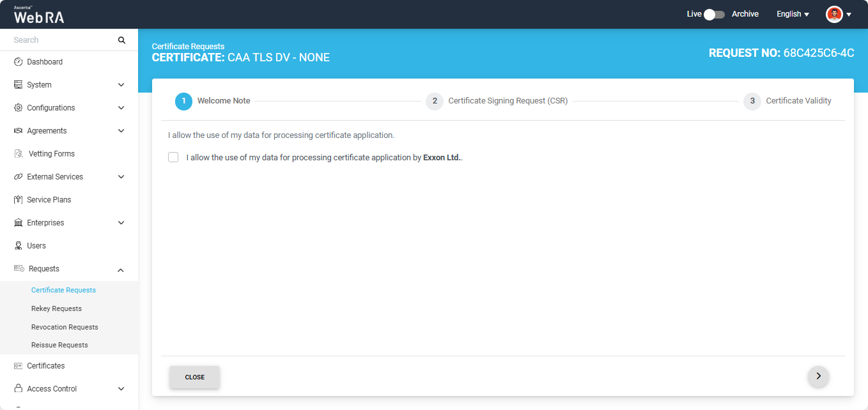Click the Exxon Ltd. company name text
Screen dimensions: 868x410
pyautogui.click(x=442, y=157)
